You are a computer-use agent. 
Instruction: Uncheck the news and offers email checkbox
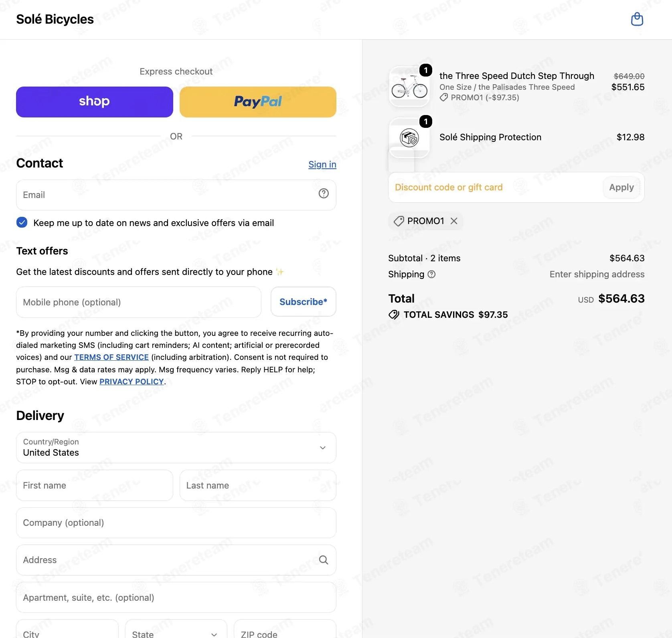(x=22, y=222)
